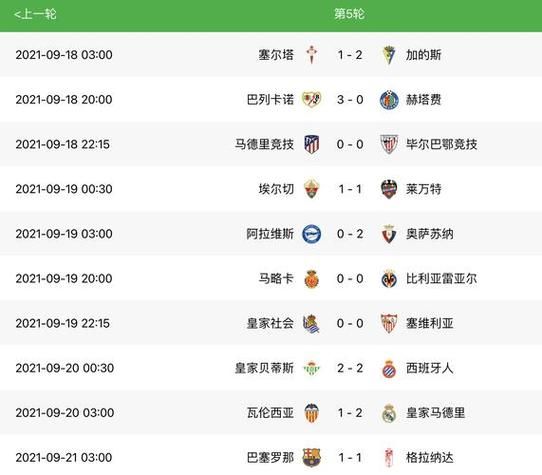
Task: Select team name 皇家社会
Action: [270, 323]
